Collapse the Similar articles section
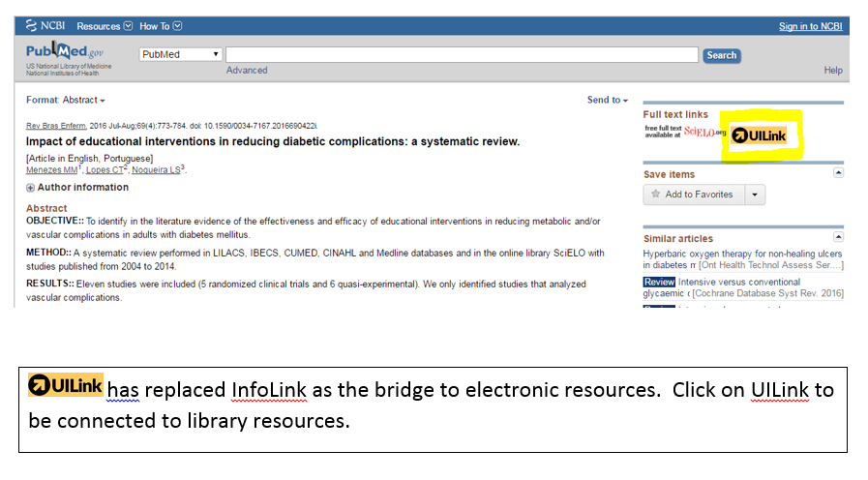This screenshot has width=868, height=480. coord(838,236)
